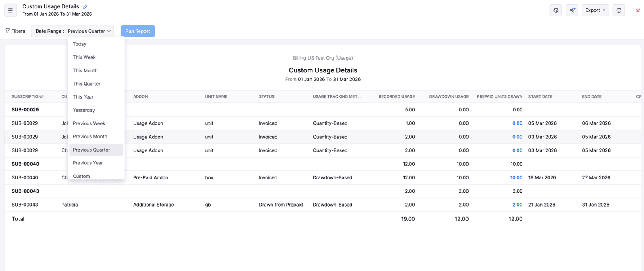Screen dimensions: 644x271
Task: Close the report with red X
Action: [638, 10]
